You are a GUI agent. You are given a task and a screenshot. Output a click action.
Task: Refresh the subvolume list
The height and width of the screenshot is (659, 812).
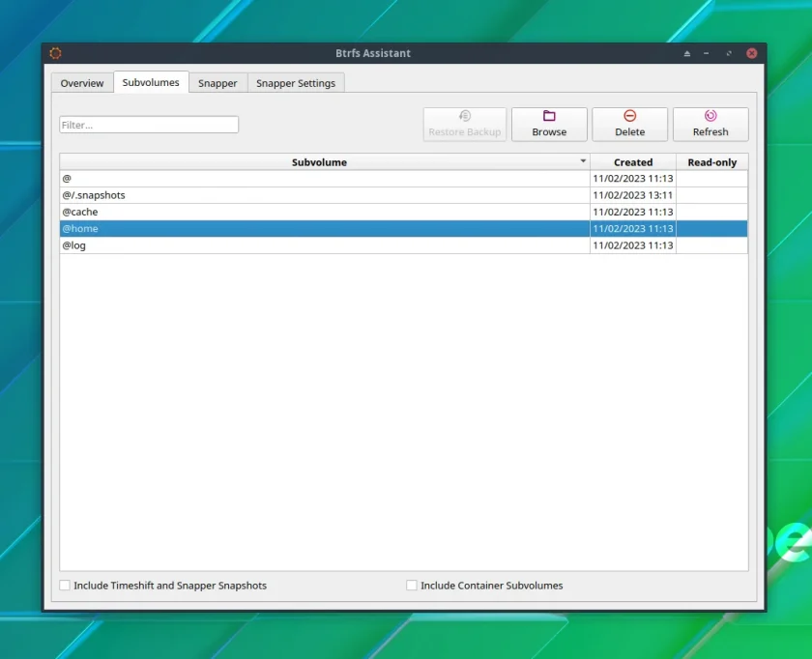[710, 125]
